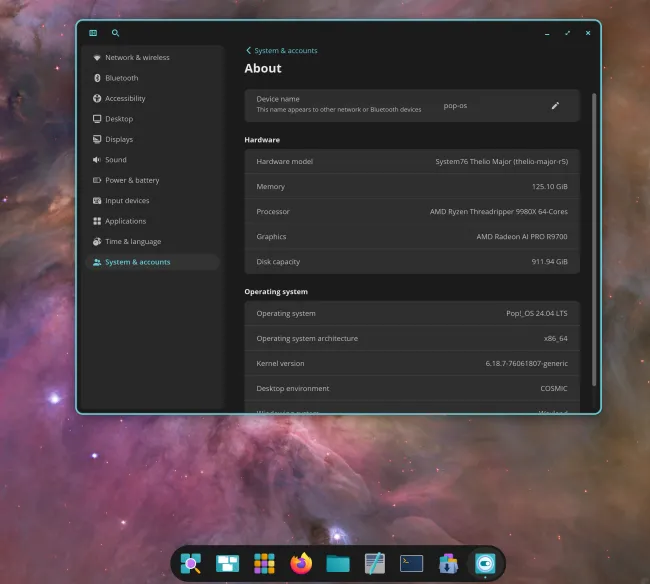Switch to the Desktop settings page

[x=153, y=119]
